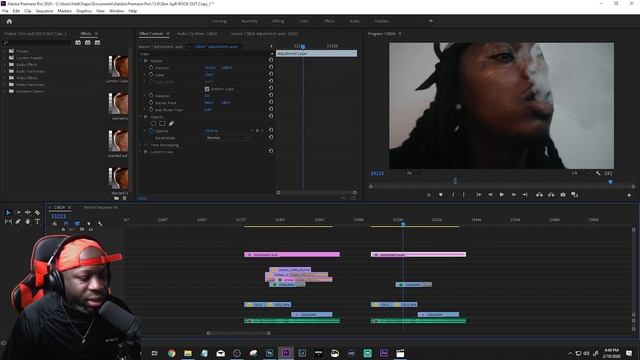Reset Lumetri Color effect
Viewport: 640px width, 360px height.
click(x=271, y=151)
